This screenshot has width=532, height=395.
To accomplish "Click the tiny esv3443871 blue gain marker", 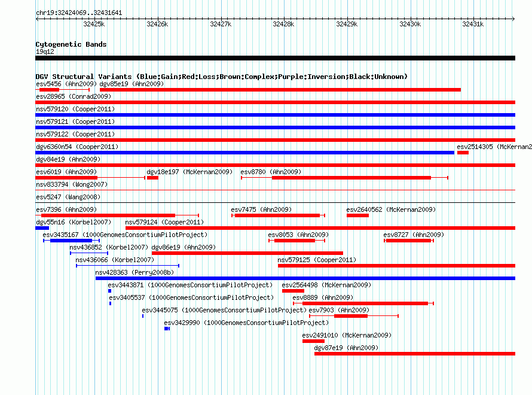I will tap(109, 291).
